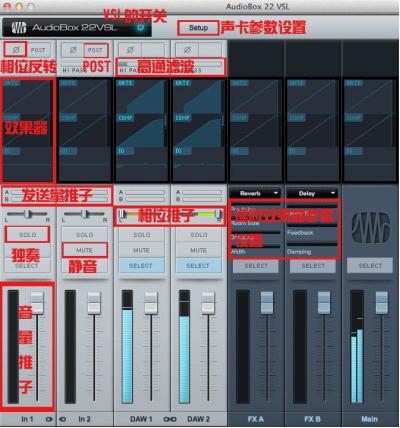Solo the In 1 channel
400x428 pixels.
pyautogui.click(x=27, y=235)
